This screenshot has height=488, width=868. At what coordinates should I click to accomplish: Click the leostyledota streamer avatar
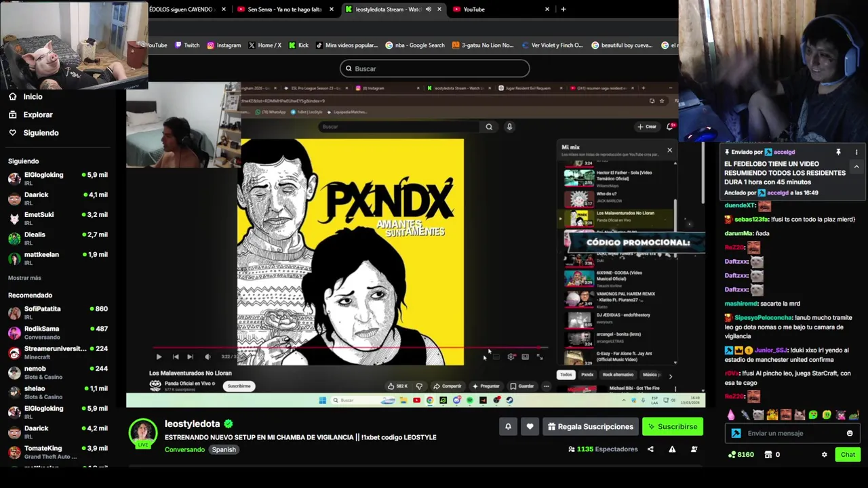pyautogui.click(x=143, y=434)
